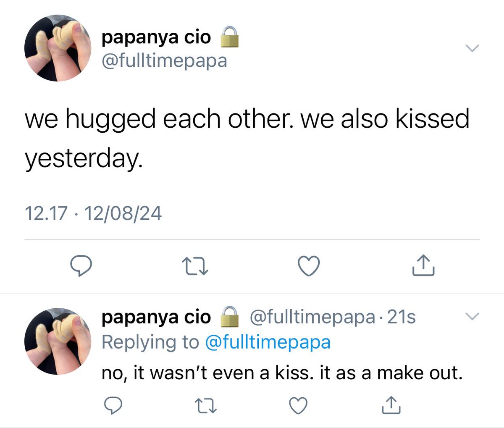Reply to the main tweet via the comment icon

(81, 266)
